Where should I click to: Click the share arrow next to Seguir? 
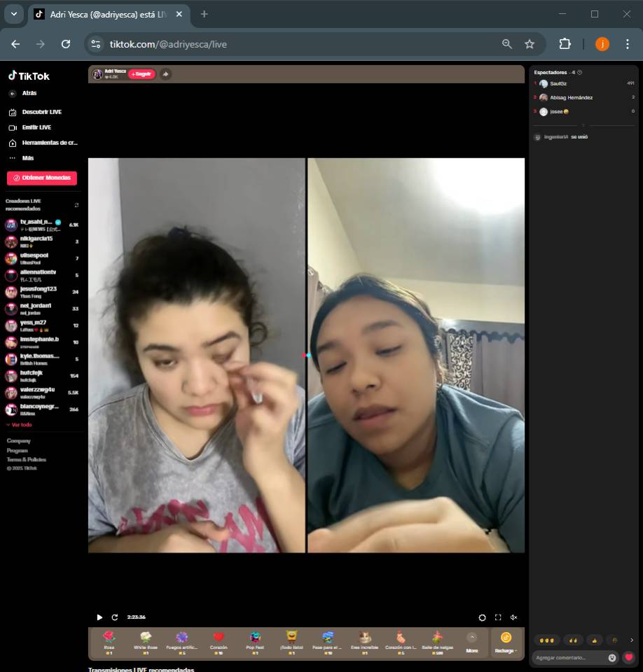coord(165,74)
